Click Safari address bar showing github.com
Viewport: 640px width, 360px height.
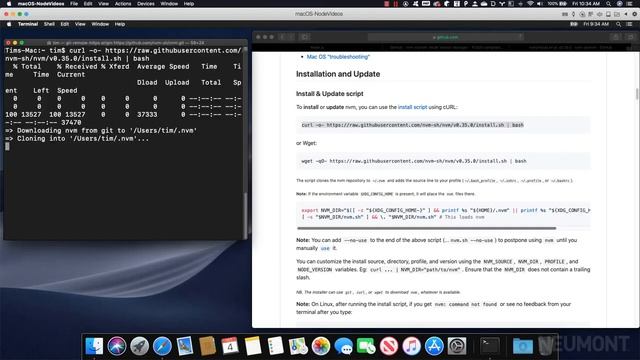pyautogui.click(x=445, y=37)
